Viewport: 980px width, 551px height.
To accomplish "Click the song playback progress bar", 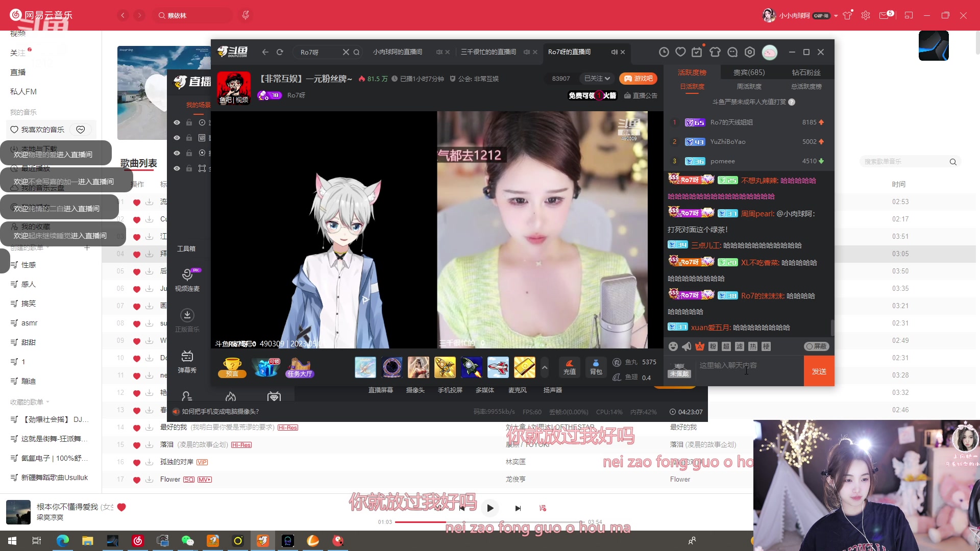I will [490, 522].
